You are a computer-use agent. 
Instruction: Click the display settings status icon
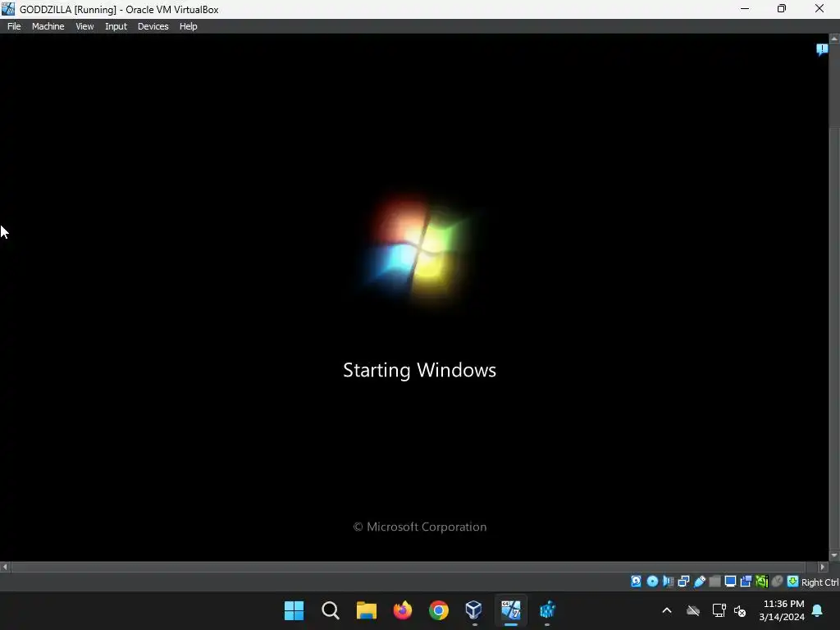coord(730,582)
